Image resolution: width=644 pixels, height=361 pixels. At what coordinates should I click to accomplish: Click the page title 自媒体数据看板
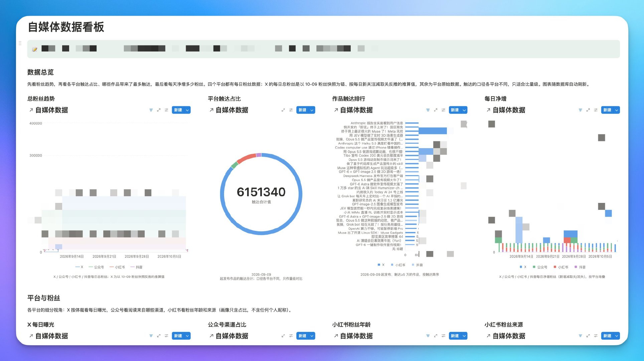66,27
